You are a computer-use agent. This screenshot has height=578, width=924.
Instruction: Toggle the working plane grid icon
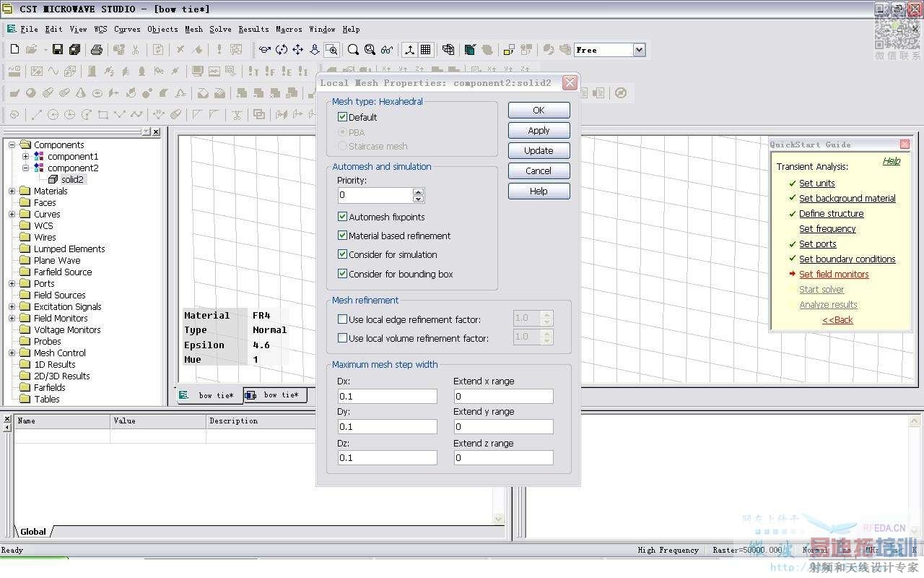tap(426, 50)
